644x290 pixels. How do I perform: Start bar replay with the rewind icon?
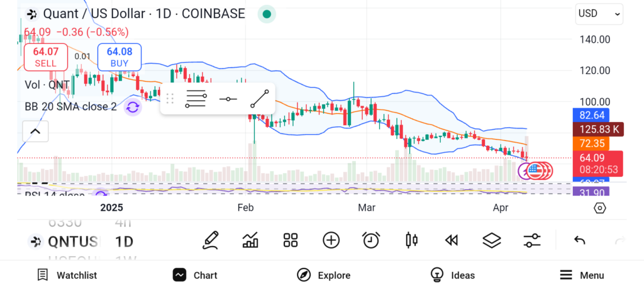pyautogui.click(x=451, y=240)
